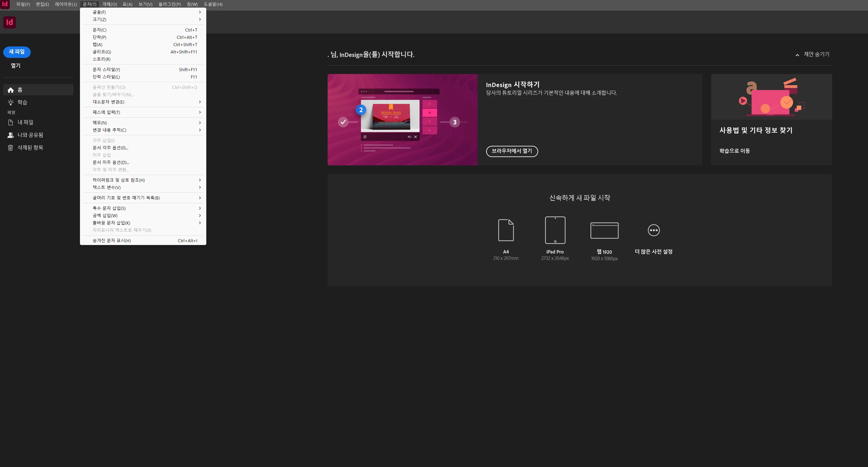Click the 나와 공유됨 person icon
868x467 pixels.
11,135
